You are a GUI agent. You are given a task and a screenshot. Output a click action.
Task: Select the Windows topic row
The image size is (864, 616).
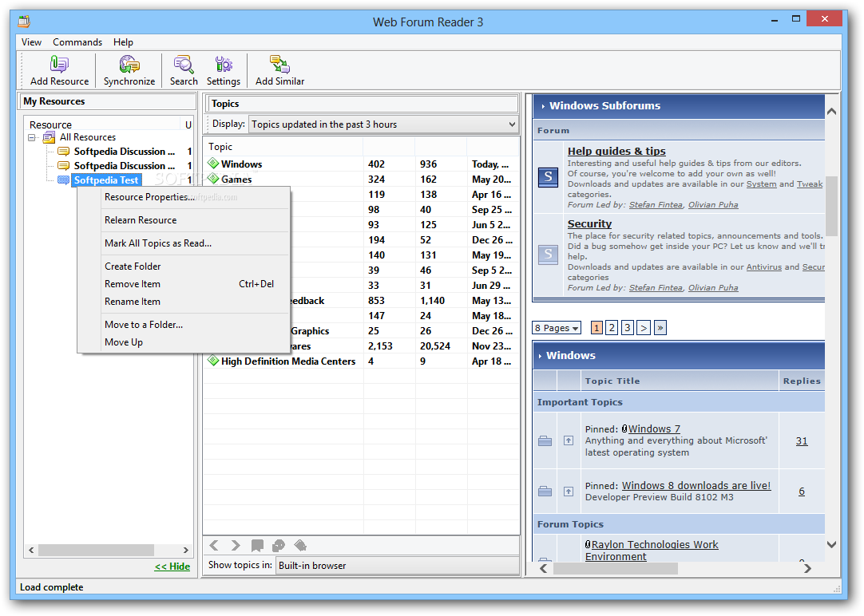click(361, 164)
